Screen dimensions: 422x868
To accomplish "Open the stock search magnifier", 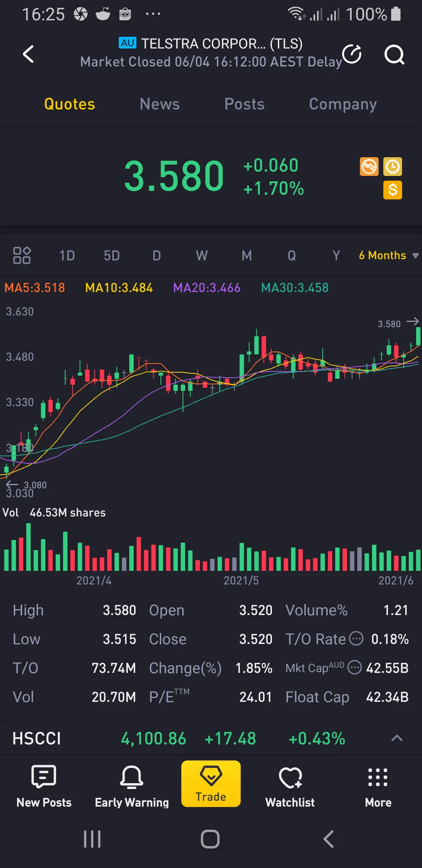I will point(394,54).
